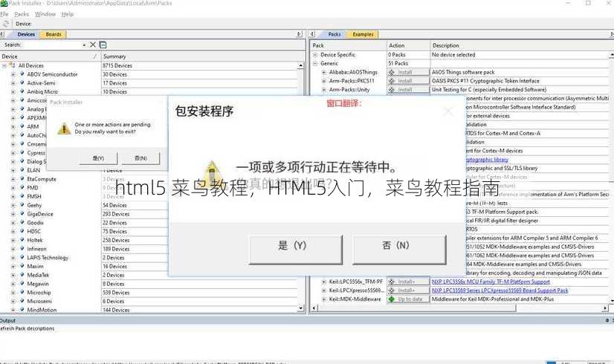Click the All Devices root icon
The width and height of the screenshot is (614, 364).
(13, 65)
